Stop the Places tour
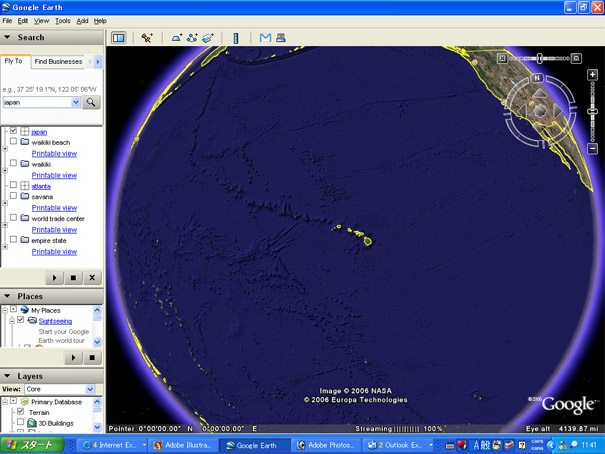The width and height of the screenshot is (605, 454). pos(92,358)
